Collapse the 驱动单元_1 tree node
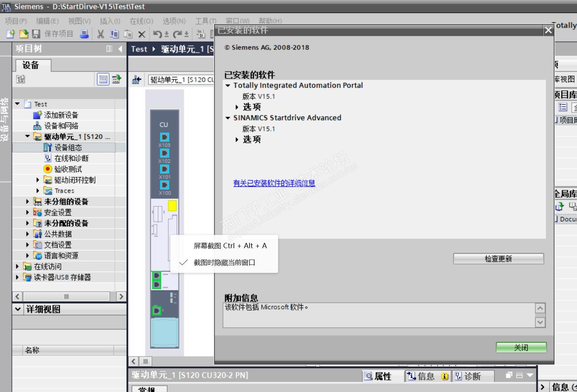Image resolution: width=577 pixels, height=392 pixels. click(x=27, y=136)
